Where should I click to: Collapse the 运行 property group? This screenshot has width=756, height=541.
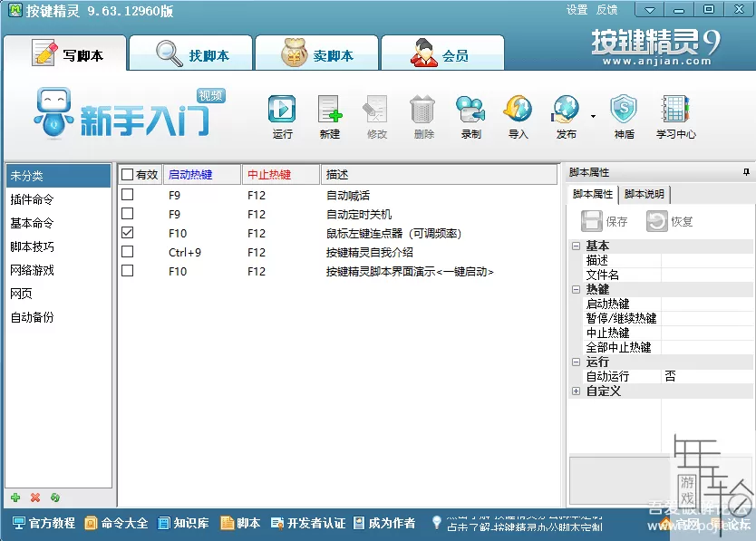(x=576, y=362)
